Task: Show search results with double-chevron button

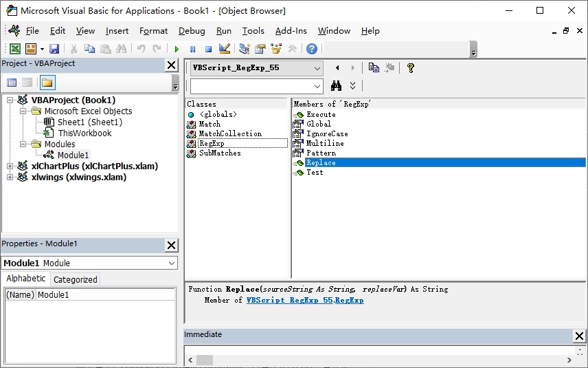Action: click(352, 86)
